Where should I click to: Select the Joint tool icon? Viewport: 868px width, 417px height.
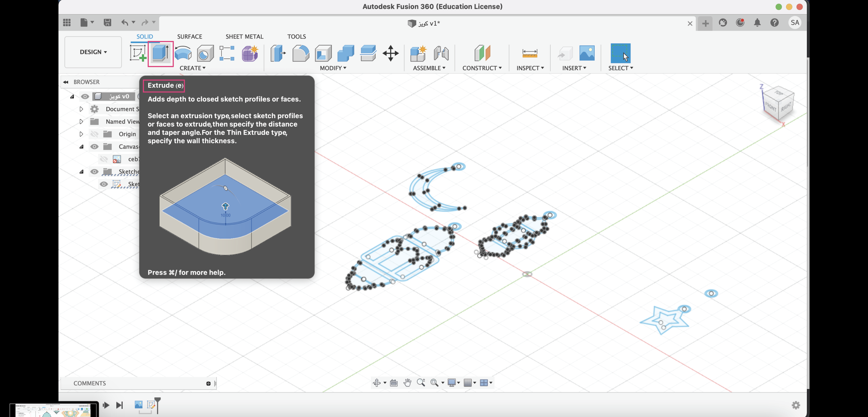point(441,53)
